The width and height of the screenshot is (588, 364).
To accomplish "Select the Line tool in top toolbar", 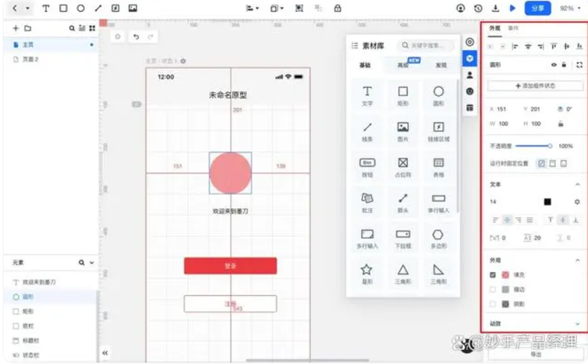I will point(98,8).
